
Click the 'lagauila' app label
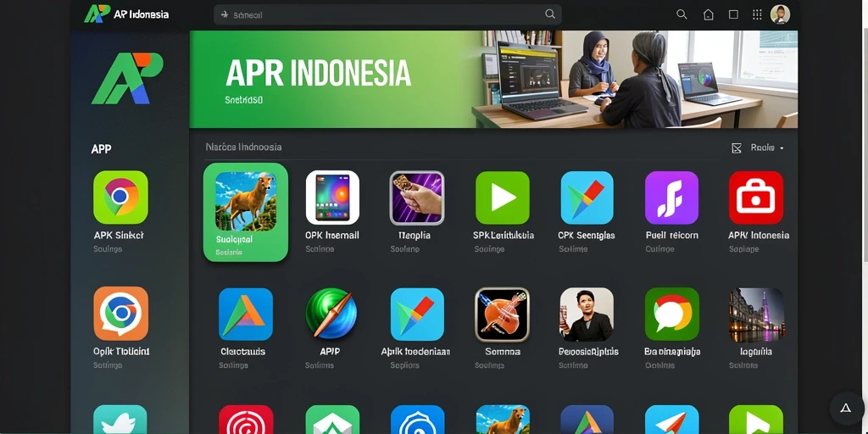coord(756,352)
